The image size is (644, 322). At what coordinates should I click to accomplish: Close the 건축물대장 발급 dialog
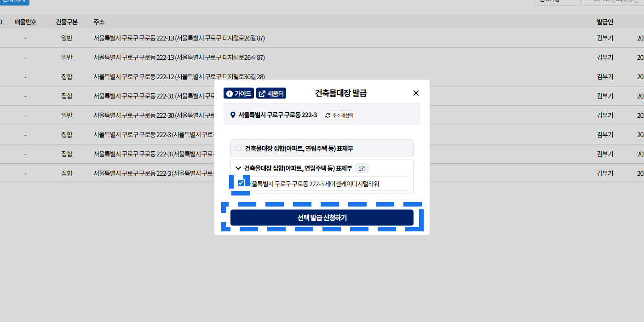point(416,93)
